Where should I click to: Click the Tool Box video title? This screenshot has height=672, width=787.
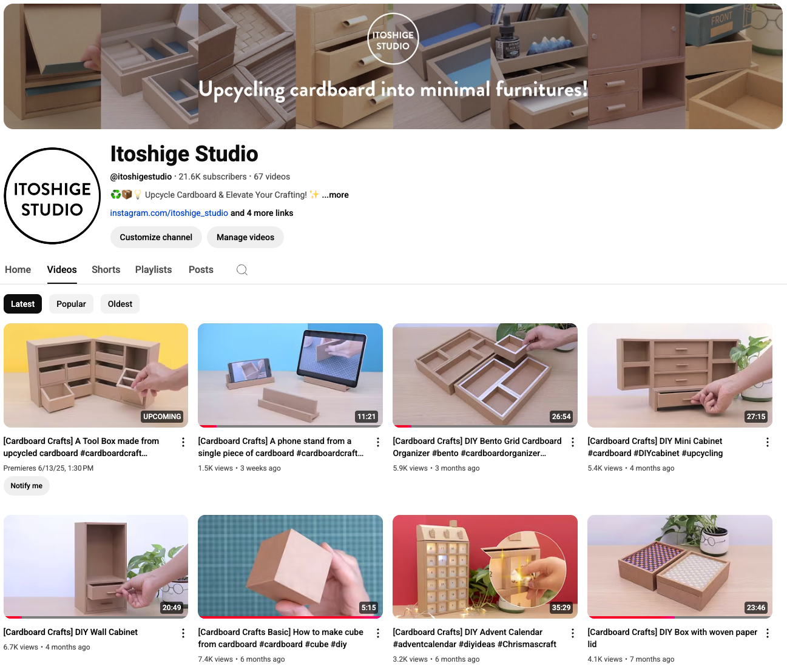point(81,447)
